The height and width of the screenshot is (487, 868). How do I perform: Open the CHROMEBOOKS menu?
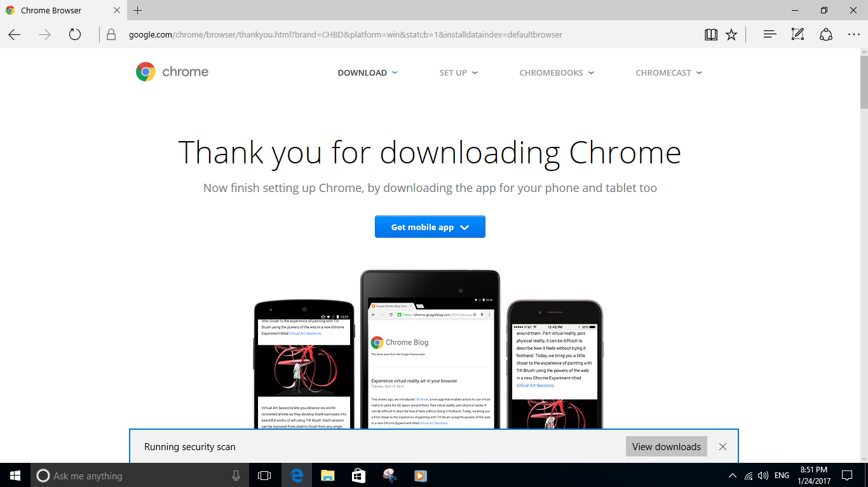557,72
